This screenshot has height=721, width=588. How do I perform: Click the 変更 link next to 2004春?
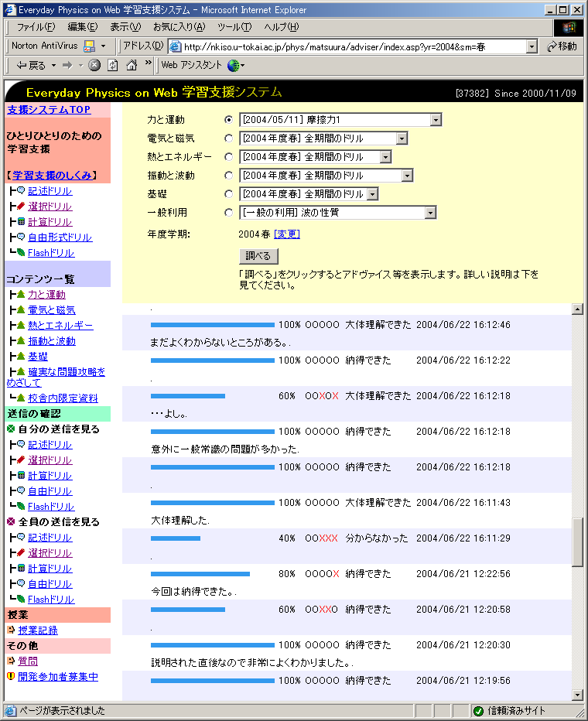click(287, 234)
